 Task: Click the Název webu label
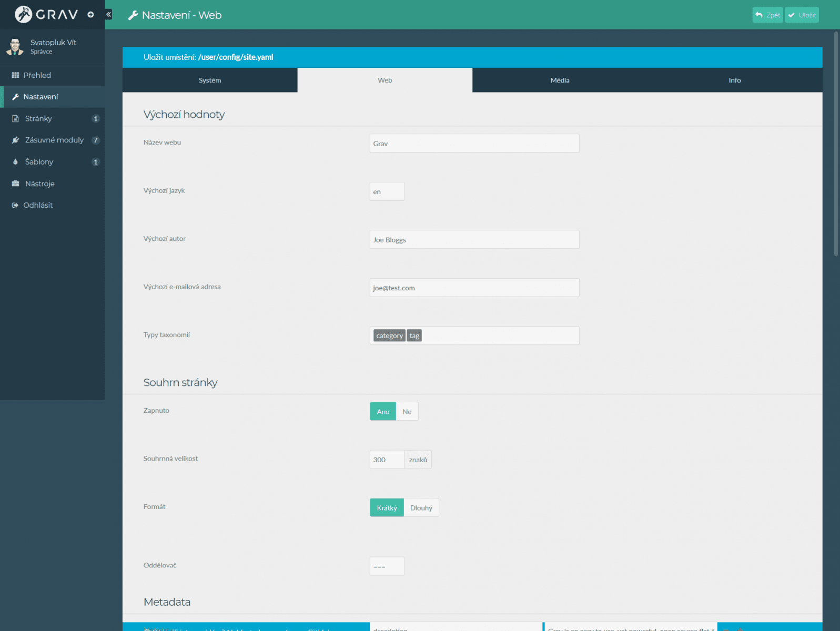162,143
